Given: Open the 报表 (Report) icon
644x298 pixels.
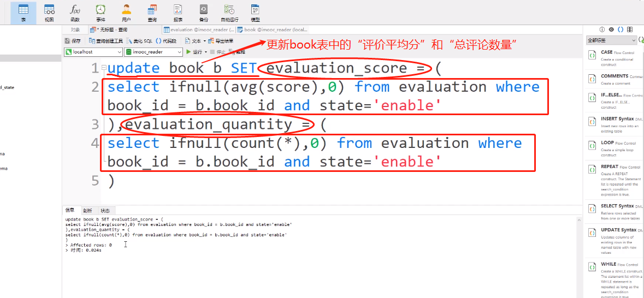Looking at the screenshot, I should point(178,13).
